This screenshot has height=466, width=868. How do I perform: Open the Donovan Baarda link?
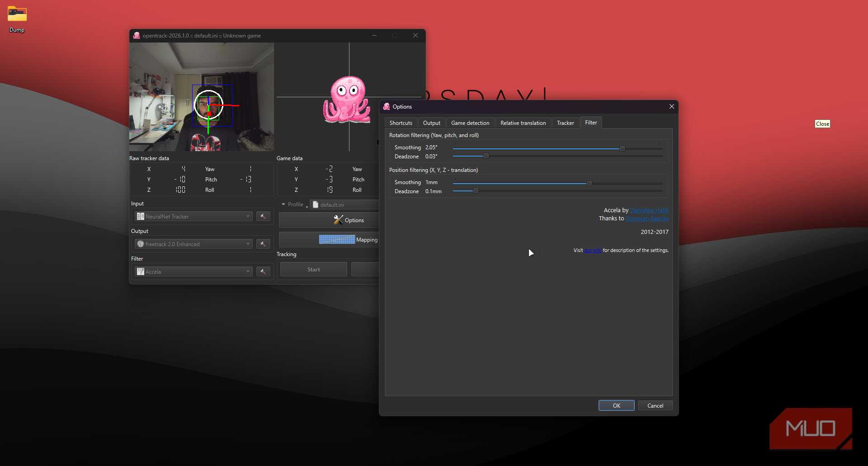coord(646,219)
